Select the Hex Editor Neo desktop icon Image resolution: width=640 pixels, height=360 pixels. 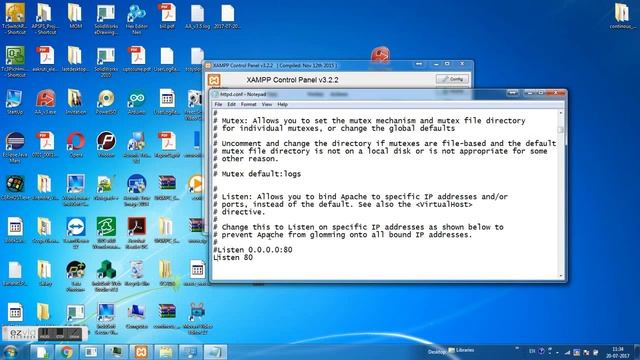[136, 19]
